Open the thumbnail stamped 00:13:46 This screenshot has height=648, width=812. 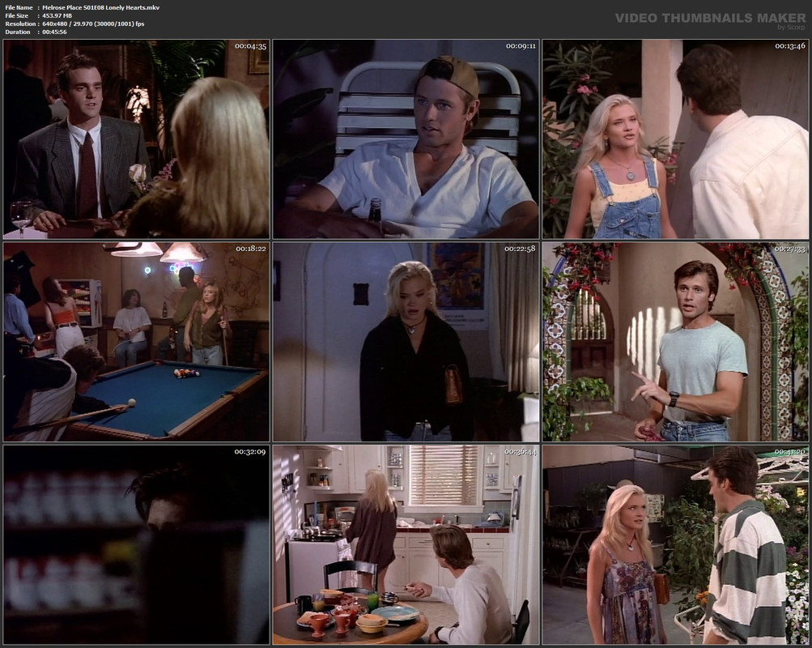pyautogui.click(x=675, y=139)
